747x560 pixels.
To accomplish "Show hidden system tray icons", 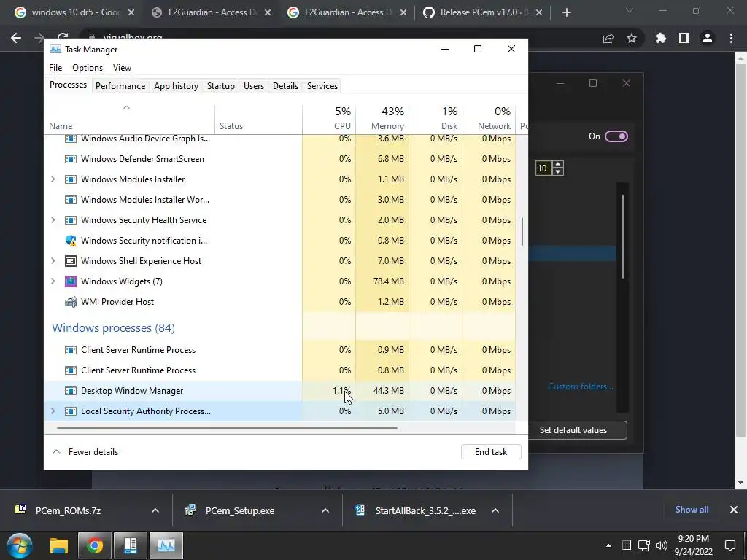I will [x=608, y=545].
